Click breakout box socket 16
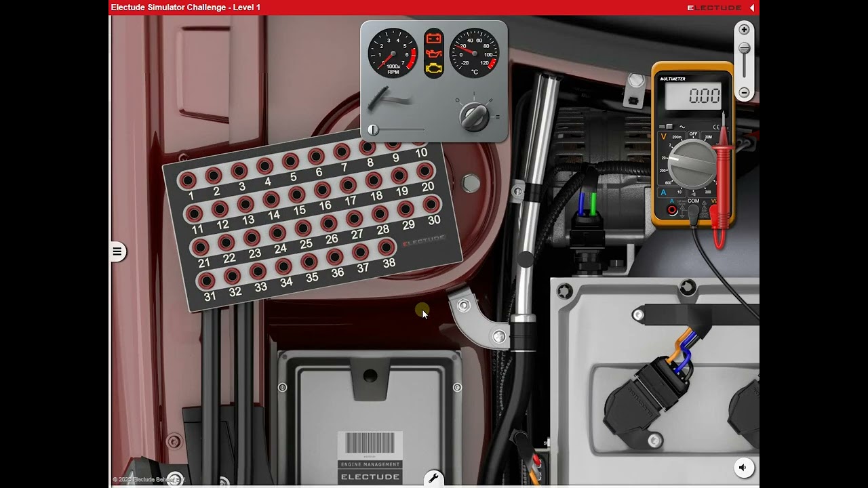 pos(323,189)
